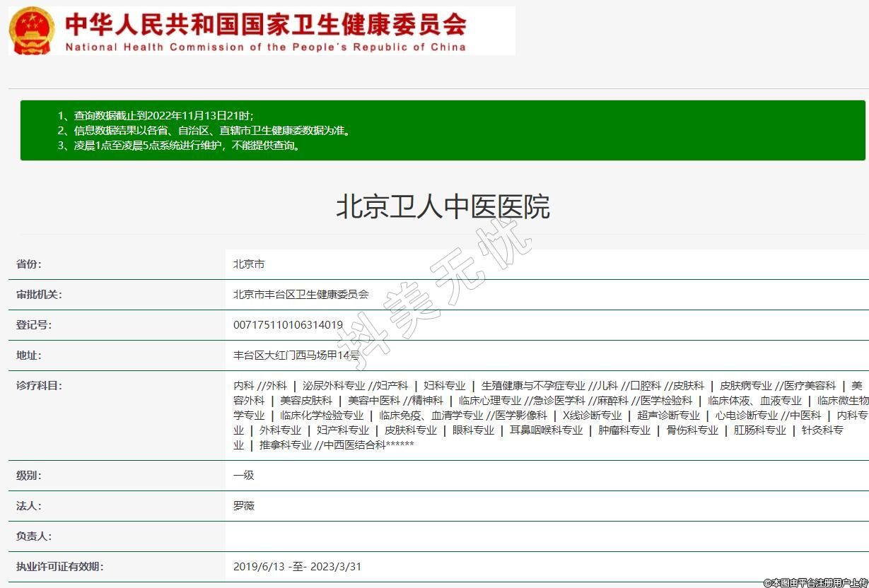Click the 审批机关 field label
This screenshot has width=869, height=588.
[39, 295]
